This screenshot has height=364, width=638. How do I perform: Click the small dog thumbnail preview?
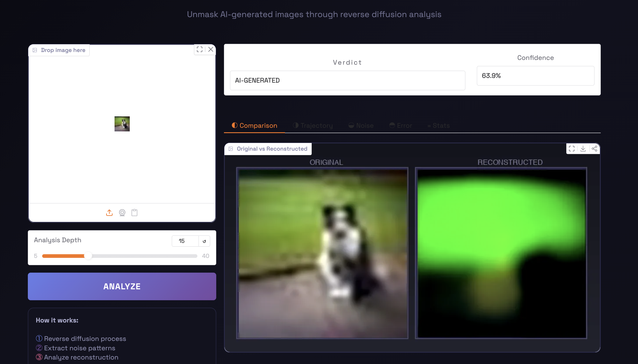click(122, 124)
